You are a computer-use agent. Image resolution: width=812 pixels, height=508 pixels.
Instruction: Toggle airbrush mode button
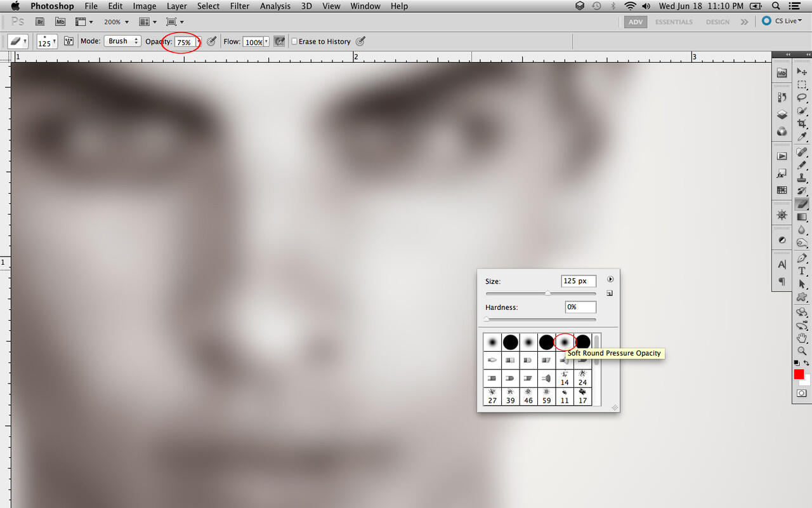point(279,41)
